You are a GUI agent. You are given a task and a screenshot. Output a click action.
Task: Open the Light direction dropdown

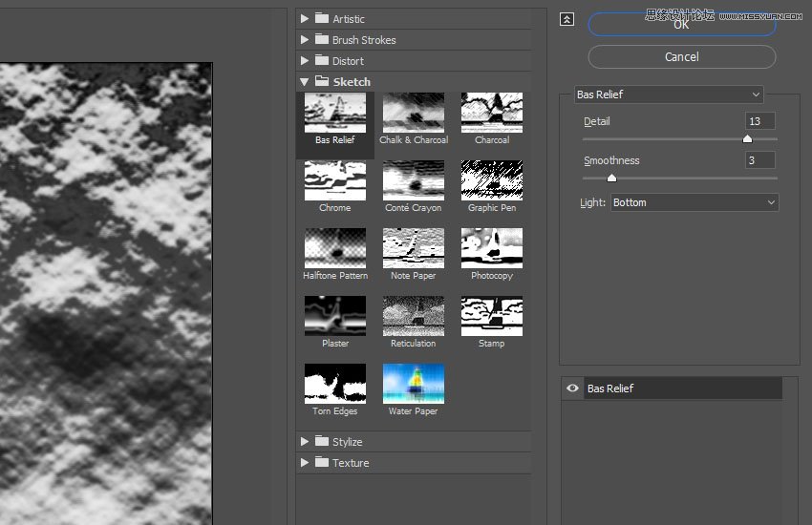pyautogui.click(x=694, y=202)
